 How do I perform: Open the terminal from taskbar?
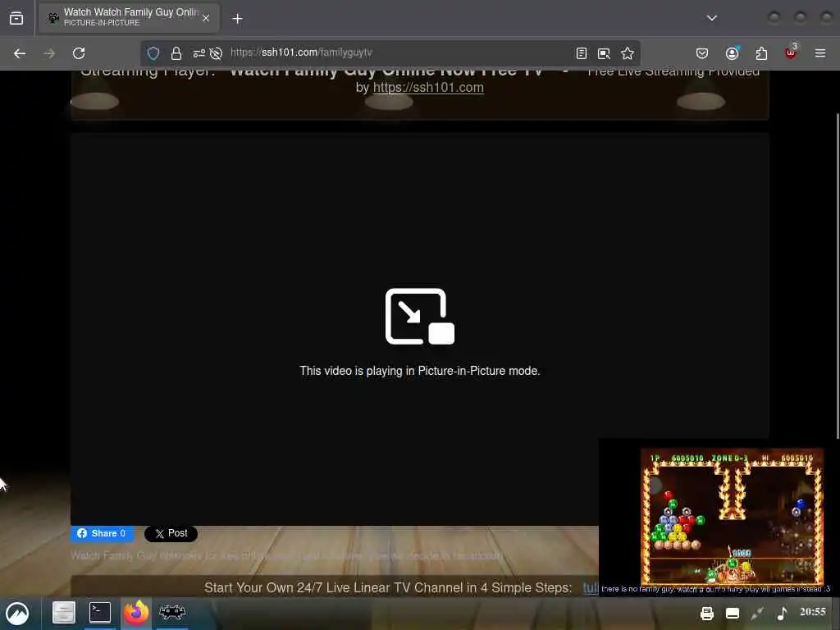coord(99,613)
